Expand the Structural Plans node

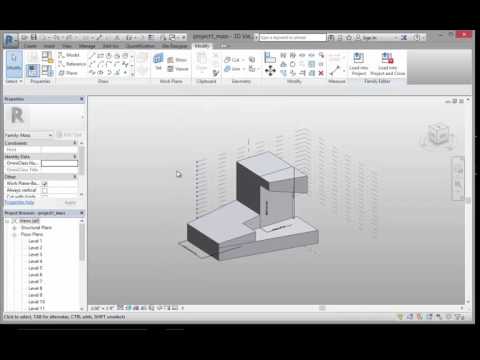14,228
